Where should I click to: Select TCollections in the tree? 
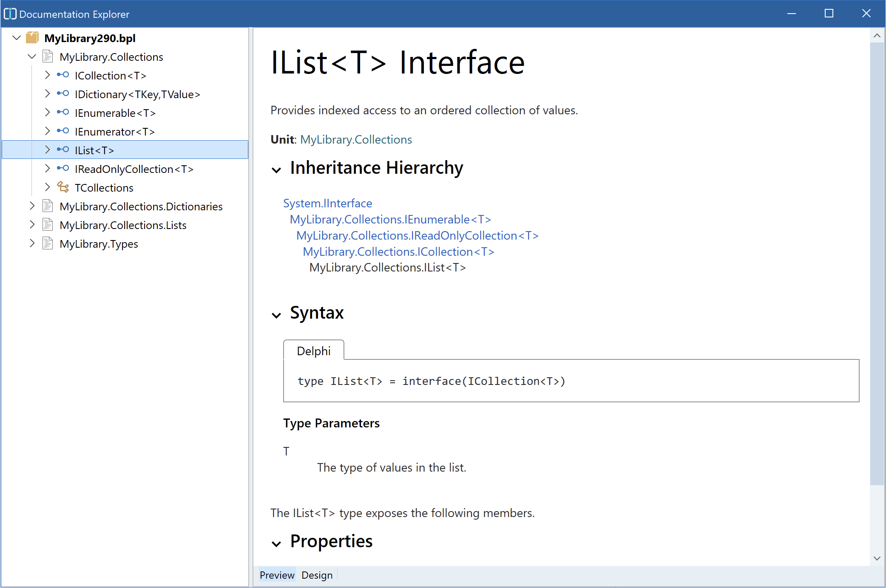point(104,187)
